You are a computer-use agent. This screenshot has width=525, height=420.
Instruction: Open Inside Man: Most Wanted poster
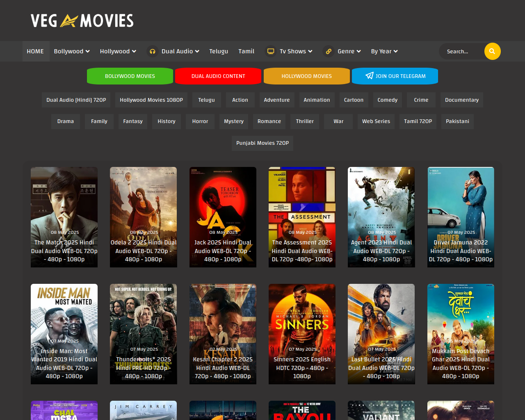tap(64, 334)
